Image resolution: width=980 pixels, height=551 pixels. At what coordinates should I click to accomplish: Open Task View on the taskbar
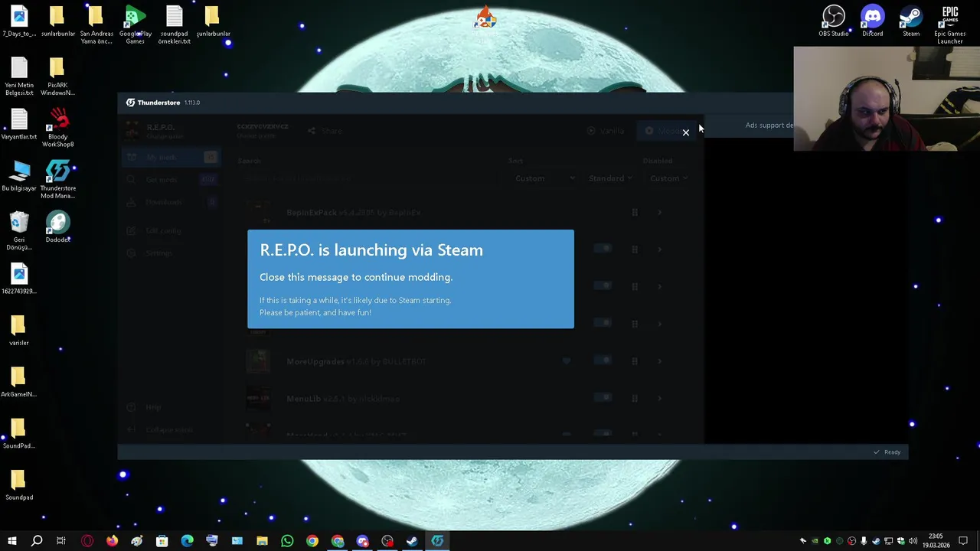click(x=61, y=541)
